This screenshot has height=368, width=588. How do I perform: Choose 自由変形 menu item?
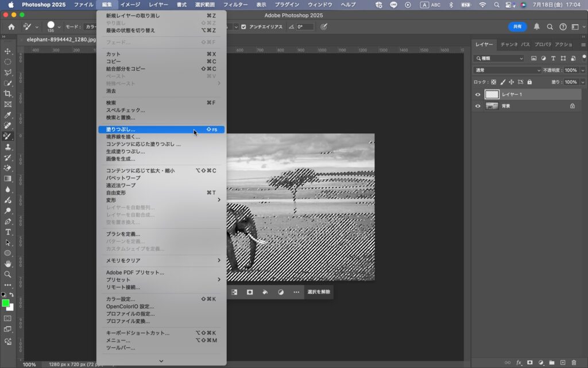pos(161,193)
